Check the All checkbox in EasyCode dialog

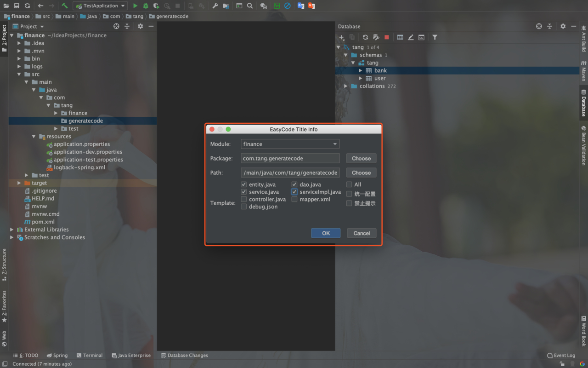coord(349,184)
